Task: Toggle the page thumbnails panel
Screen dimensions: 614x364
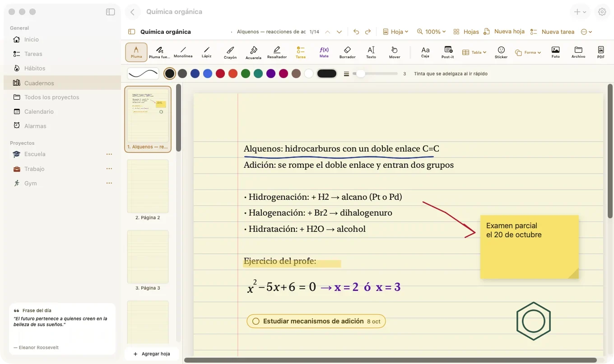Action: tap(132, 32)
